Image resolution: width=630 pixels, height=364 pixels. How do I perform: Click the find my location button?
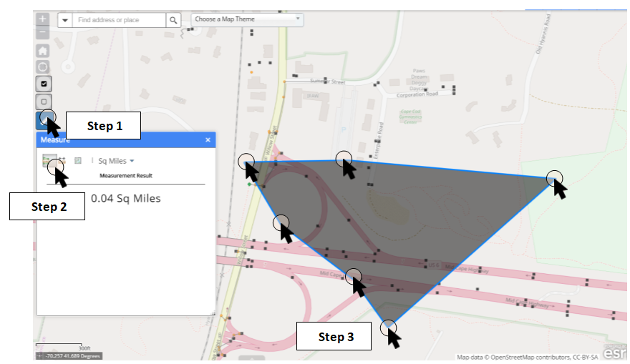click(x=43, y=67)
